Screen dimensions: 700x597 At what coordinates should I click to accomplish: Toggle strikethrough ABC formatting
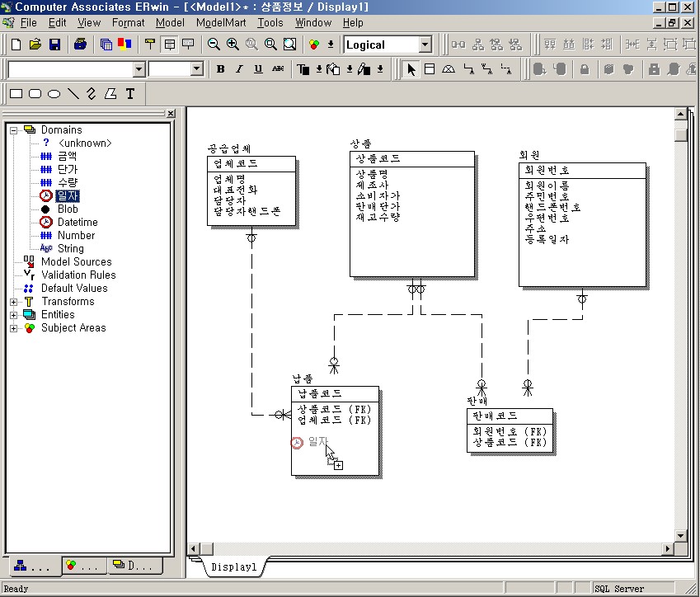pyautogui.click(x=278, y=69)
